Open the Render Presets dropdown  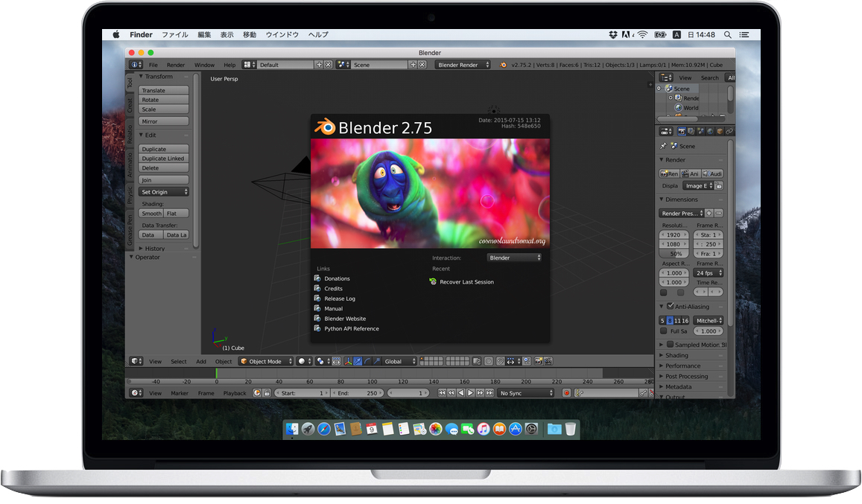point(682,213)
